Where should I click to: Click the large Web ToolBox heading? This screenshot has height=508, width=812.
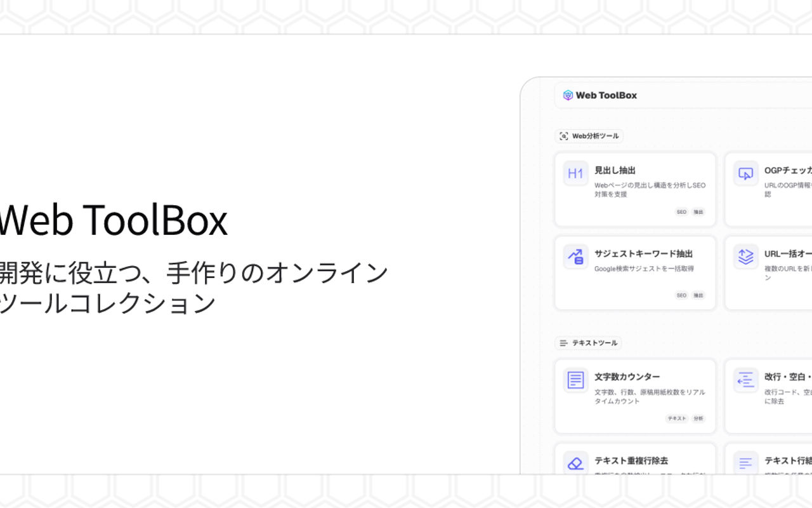[x=112, y=220]
